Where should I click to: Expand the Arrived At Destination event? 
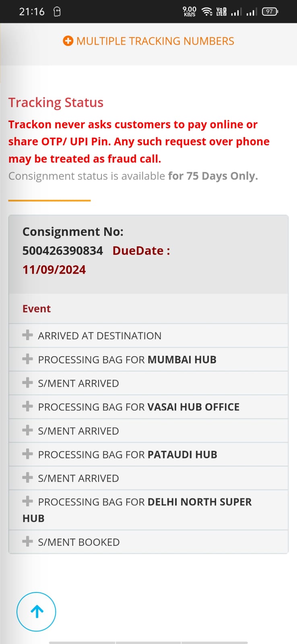pyautogui.click(x=99, y=336)
